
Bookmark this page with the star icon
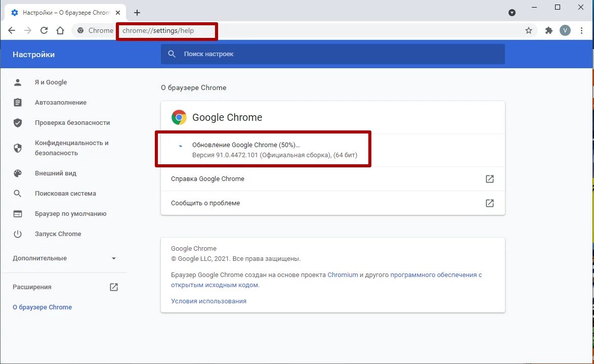coord(528,31)
